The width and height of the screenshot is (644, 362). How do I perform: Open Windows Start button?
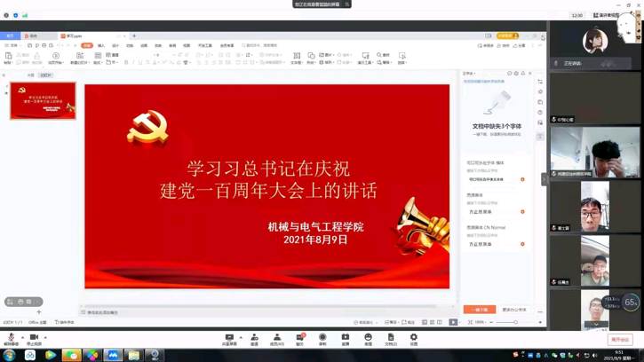[9, 355]
